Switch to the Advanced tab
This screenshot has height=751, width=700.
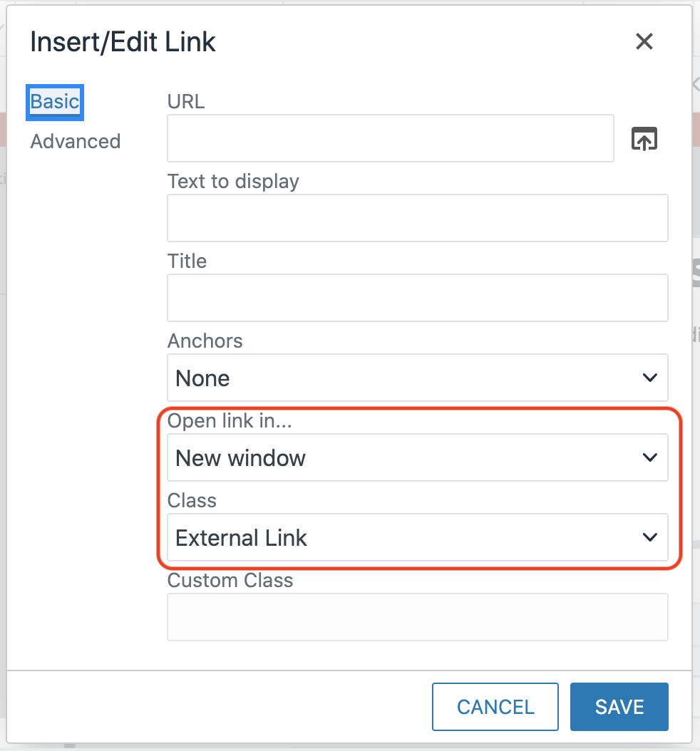click(x=75, y=141)
